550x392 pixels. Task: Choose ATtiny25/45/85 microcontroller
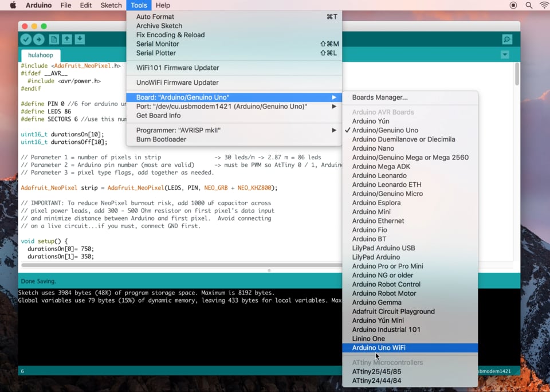tap(376, 371)
